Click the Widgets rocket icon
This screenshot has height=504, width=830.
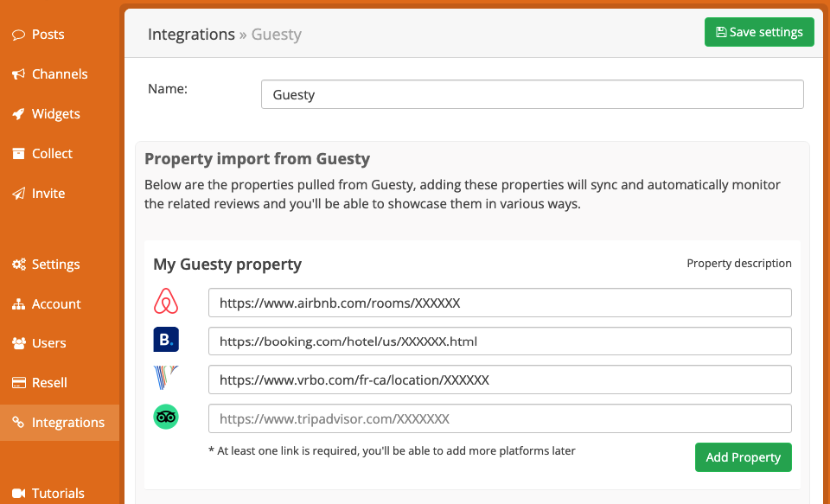[18, 114]
